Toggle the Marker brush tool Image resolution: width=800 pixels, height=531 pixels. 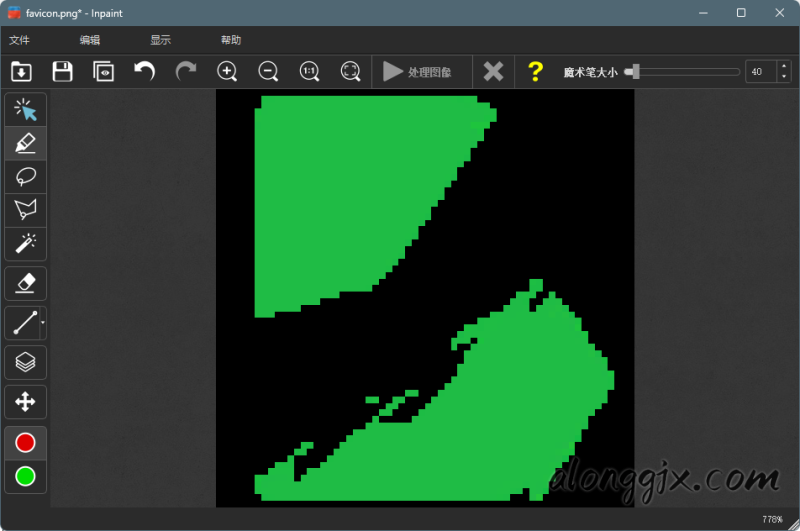26,143
